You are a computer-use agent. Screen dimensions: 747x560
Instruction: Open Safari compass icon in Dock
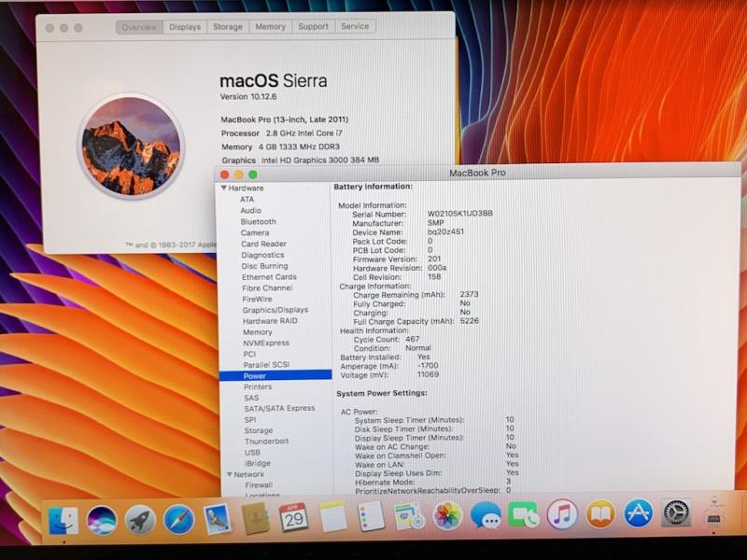(178, 519)
